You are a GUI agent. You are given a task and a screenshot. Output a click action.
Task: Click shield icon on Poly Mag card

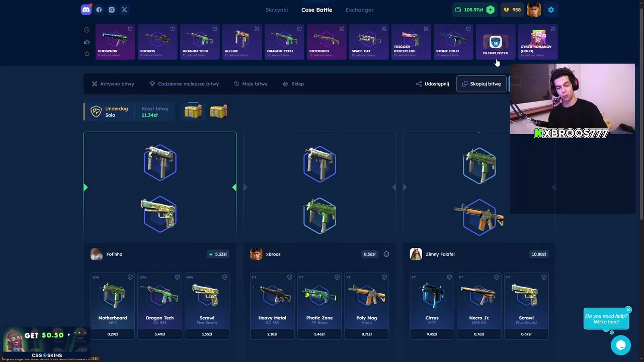tap(384, 277)
